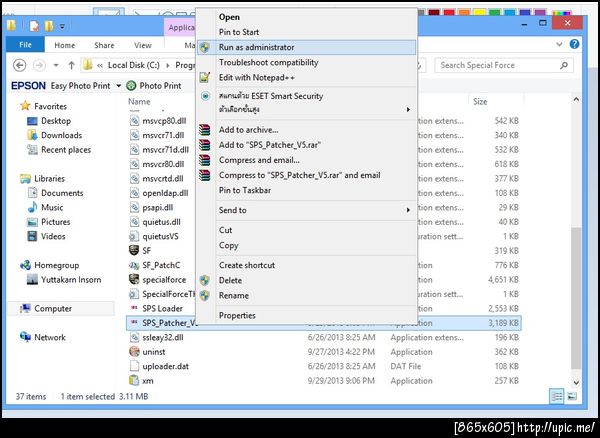
Task: Click the Photo Print icon
Action: (x=131, y=86)
